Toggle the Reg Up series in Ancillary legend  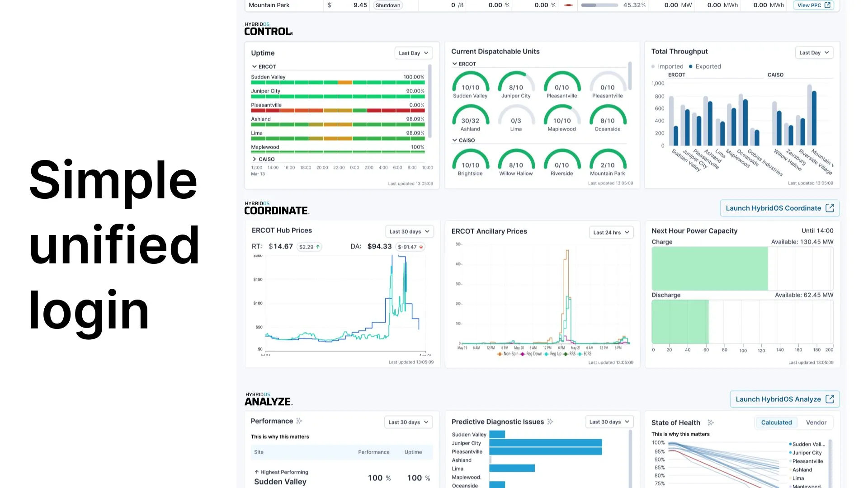pos(553,354)
